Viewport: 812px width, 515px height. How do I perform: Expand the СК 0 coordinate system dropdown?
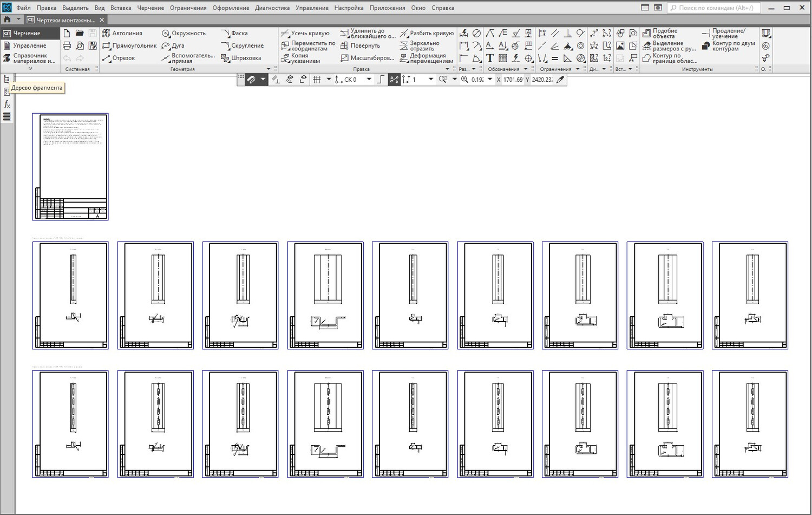click(369, 80)
